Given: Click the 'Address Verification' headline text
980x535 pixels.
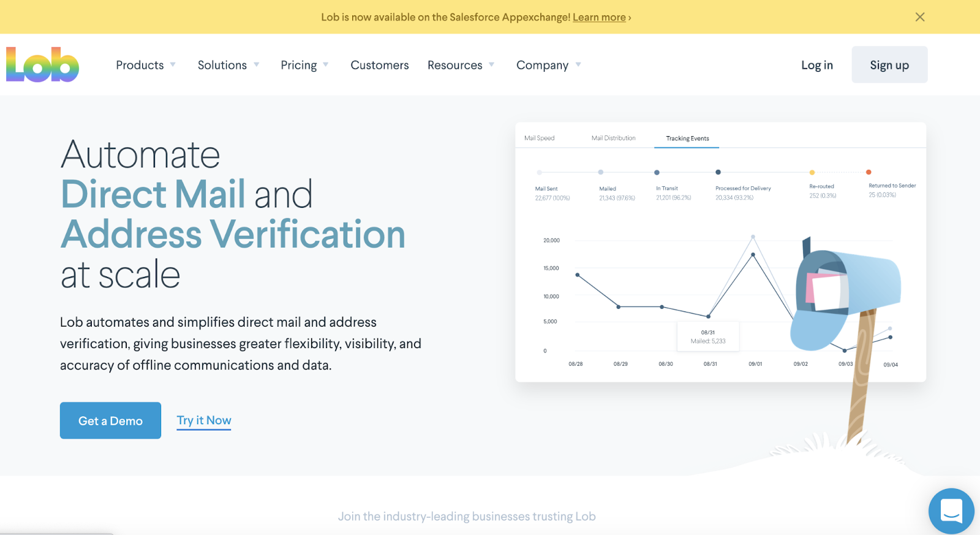Looking at the screenshot, I should tap(233, 234).
